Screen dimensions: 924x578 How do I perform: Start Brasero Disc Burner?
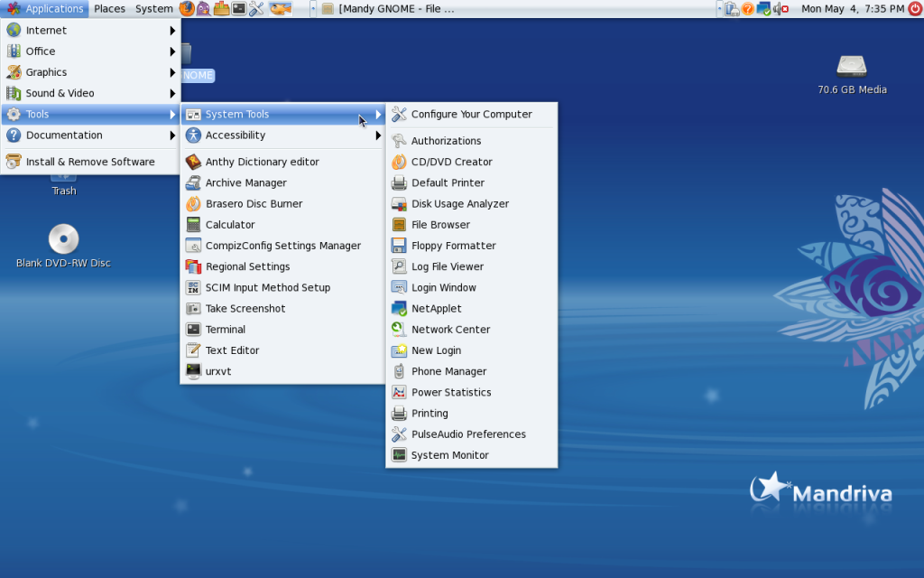coord(282,204)
